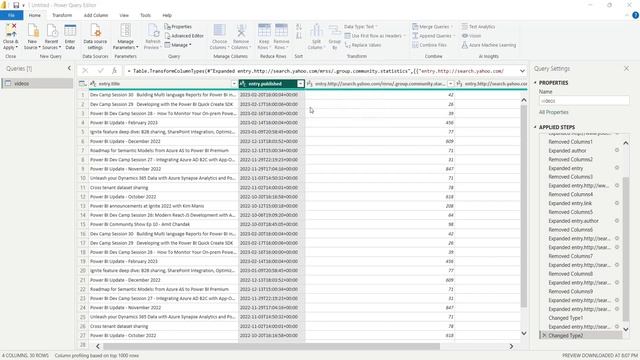Switch to the Home tab
The width and height of the screenshot is (640, 360).
pos(35,15)
